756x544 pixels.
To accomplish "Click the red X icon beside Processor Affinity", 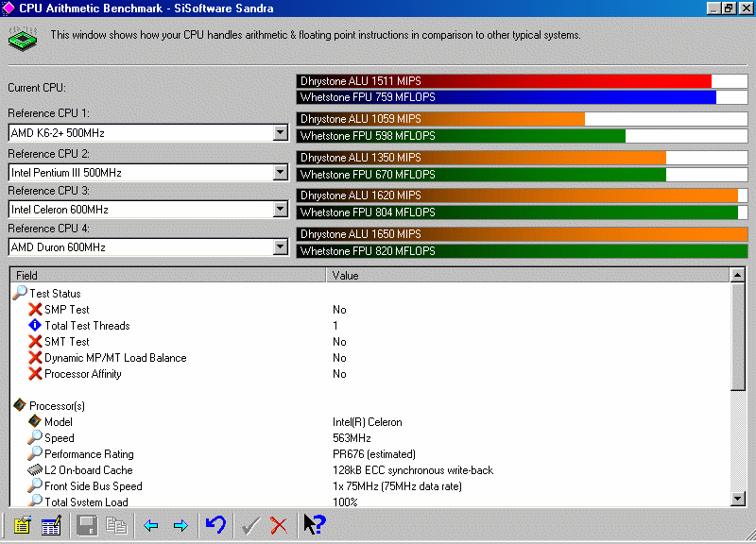I will point(35,373).
